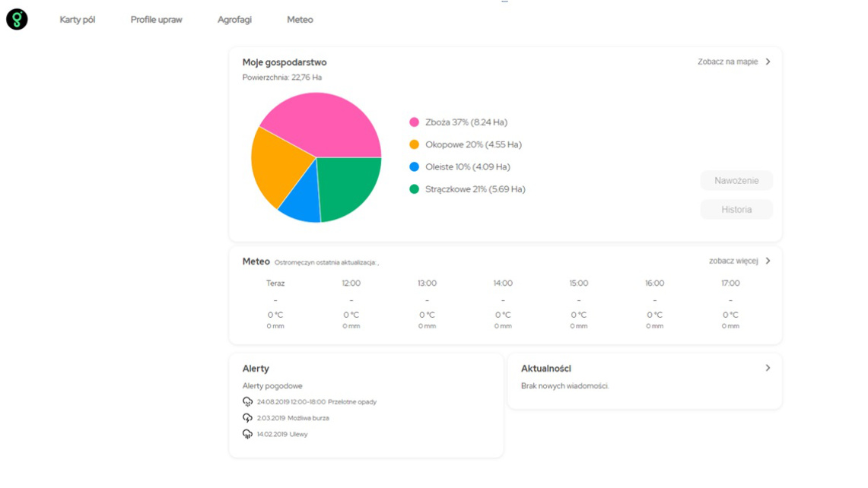Expand the chevron next to Zobacz na mapie
This screenshot has height=488, width=868.
tap(769, 62)
